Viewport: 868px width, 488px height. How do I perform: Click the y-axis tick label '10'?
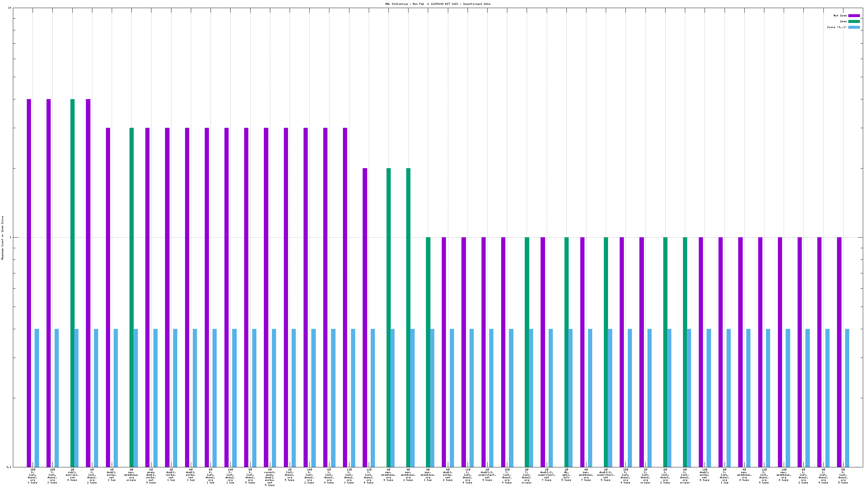pyautogui.click(x=9, y=8)
